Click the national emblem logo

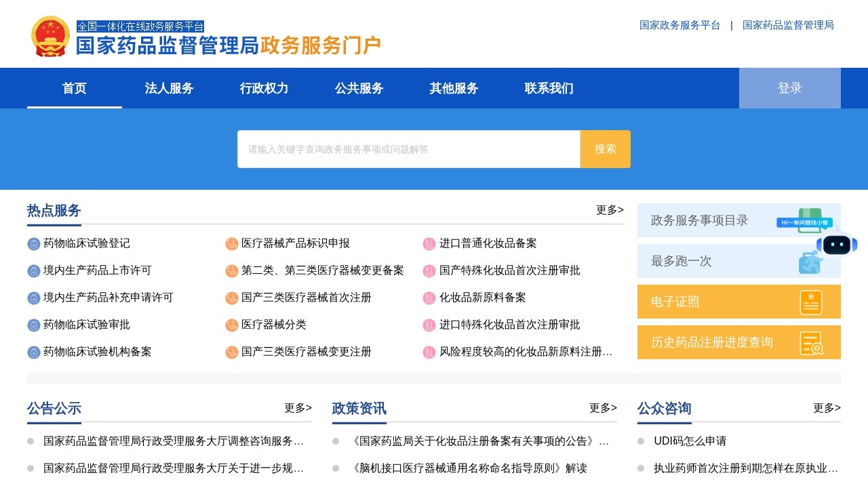pos(51,36)
